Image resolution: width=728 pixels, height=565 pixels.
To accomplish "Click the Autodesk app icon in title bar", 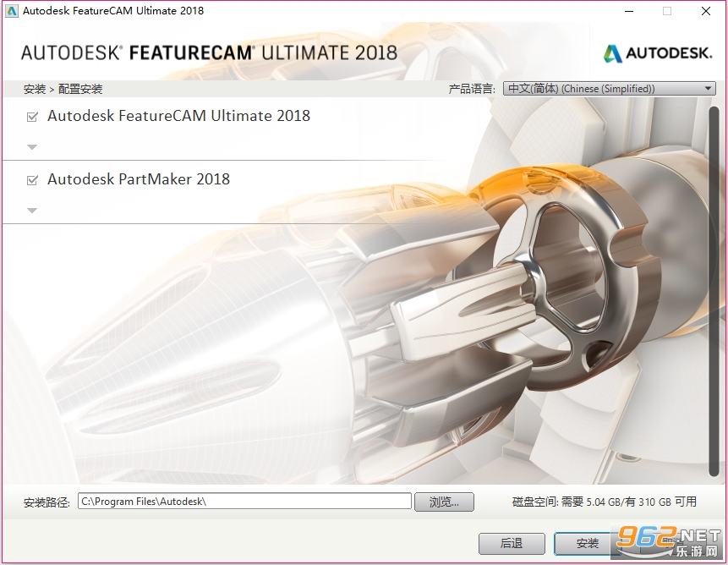I will coord(11,11).
